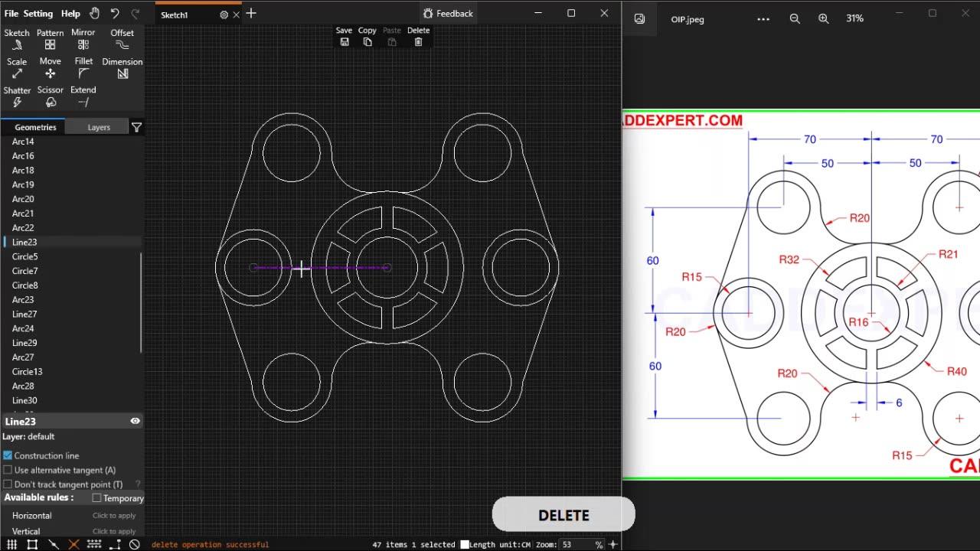Enable Don't track tangent point option
Screen dimensions: 980x551
pos(8,484)
